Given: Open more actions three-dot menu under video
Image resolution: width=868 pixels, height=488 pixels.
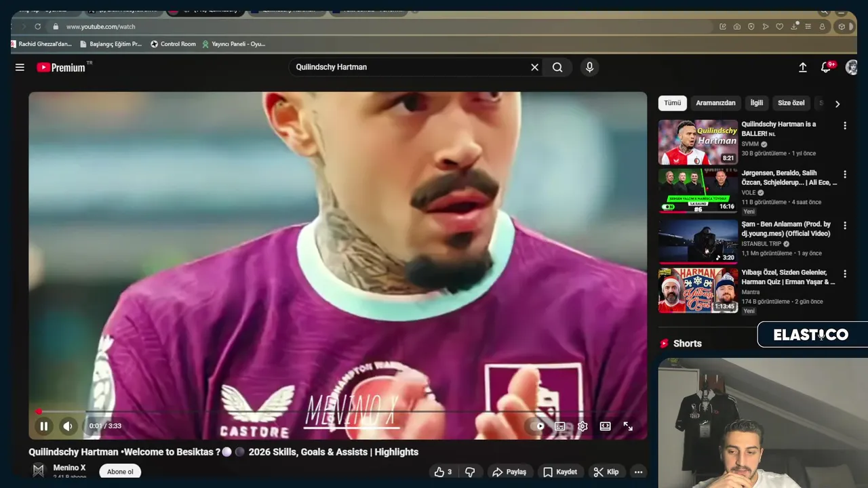Looking at the screenshot, I should 638,472.
